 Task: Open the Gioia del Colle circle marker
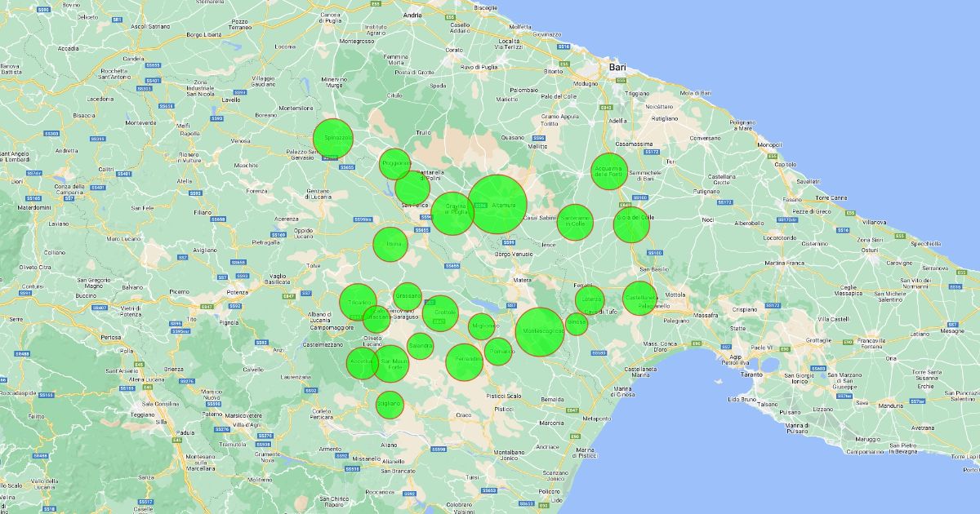pos(631,225)
